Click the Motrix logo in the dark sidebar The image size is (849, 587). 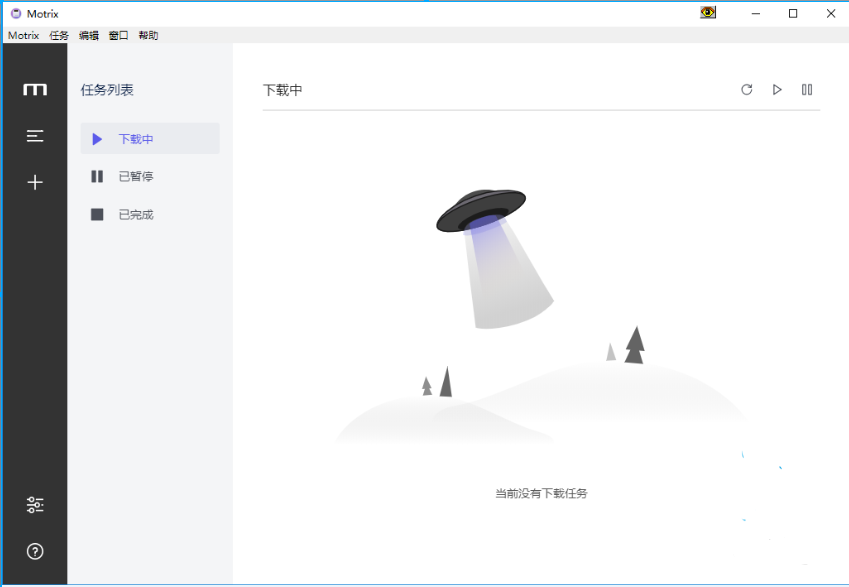coord(35,89)
